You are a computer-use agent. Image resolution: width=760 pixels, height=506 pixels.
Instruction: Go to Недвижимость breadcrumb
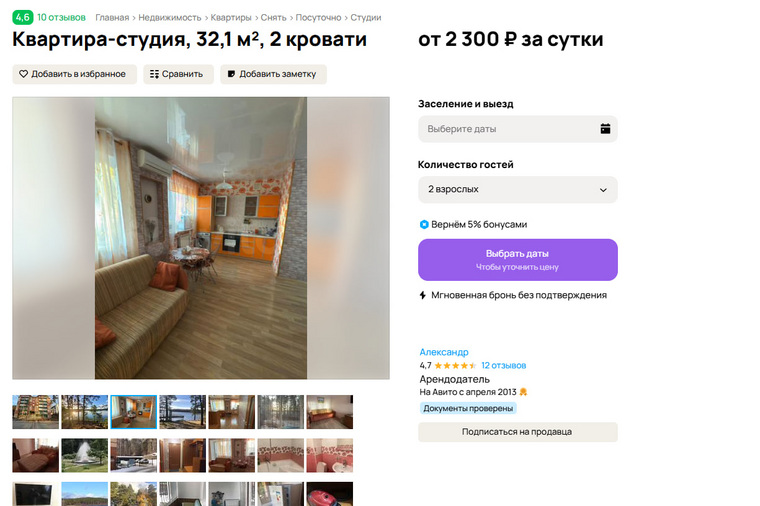pyautogui.click(x=170, y=17)
